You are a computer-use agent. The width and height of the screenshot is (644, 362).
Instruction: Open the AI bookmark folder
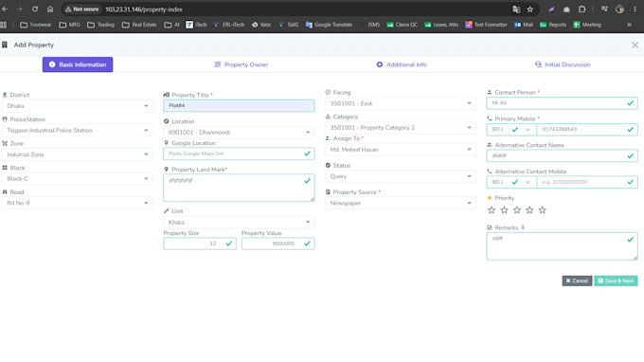[172, 25]
